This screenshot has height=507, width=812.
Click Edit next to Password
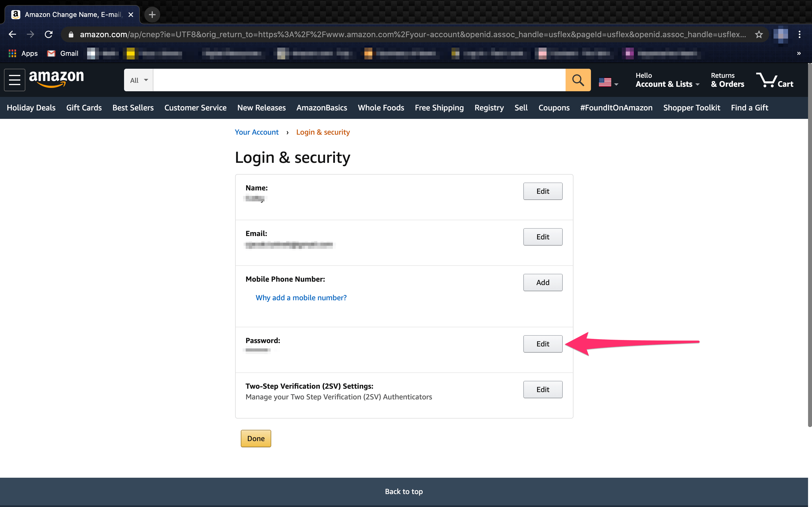[542, 344]
